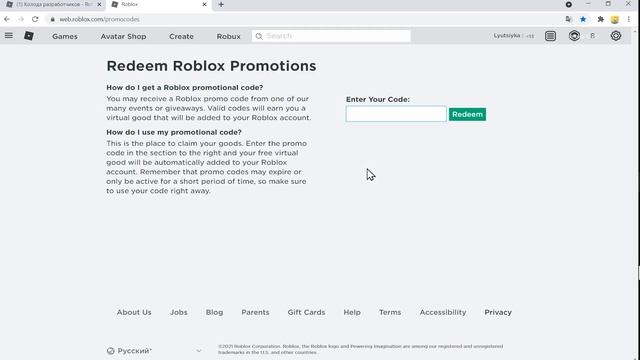The image size is (640, 360).
Task: Open the Terms footer link
Action: click(x=390, y=312)
